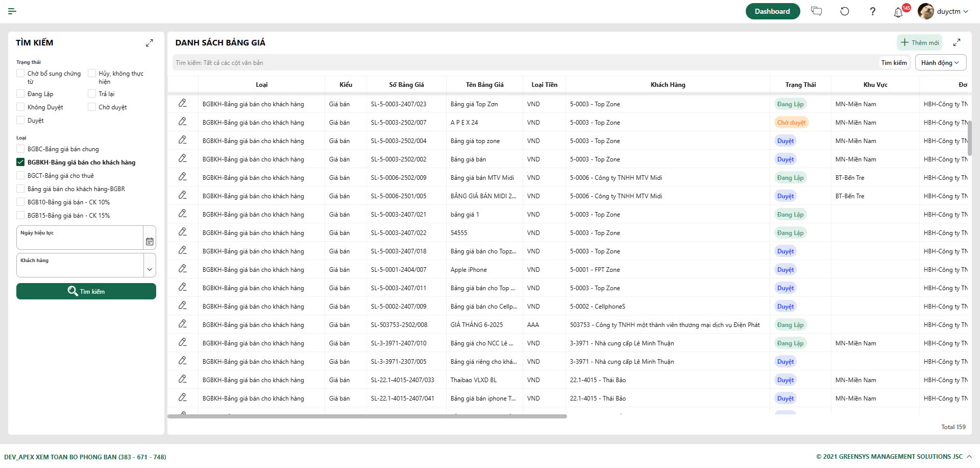Edit row SL-5-0003-2502/004 with pencil icon
Screen dimensions: 980x468
(x=182, y=140)
